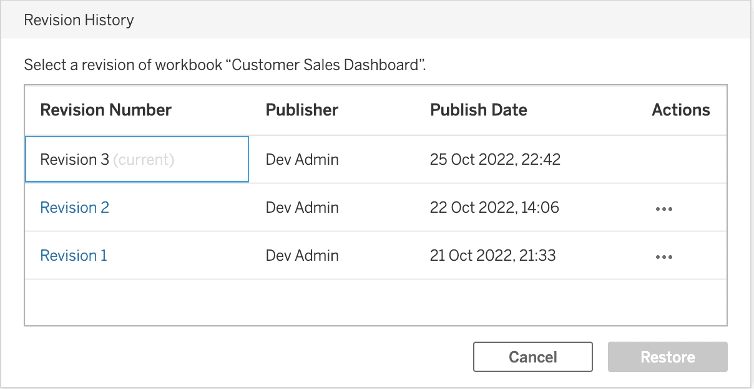Open actions menu for Revision 1
The width and height of the screenshot is (754, 390).
tap(664, 256)
